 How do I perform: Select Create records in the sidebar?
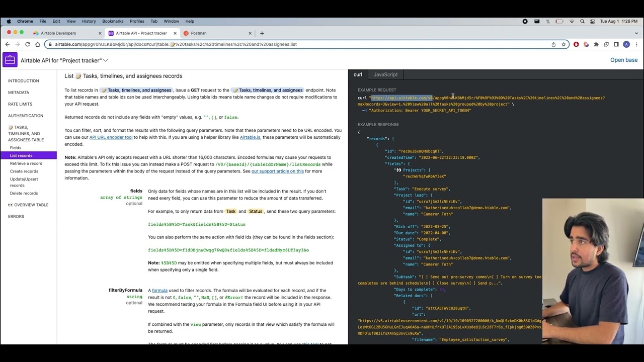(x=24, y=171)
